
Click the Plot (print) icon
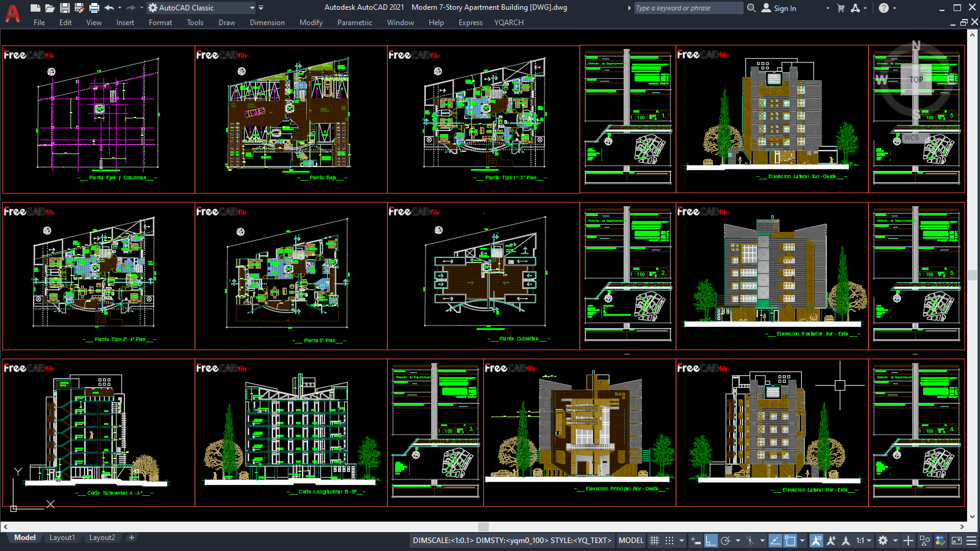tap(93, 8)
